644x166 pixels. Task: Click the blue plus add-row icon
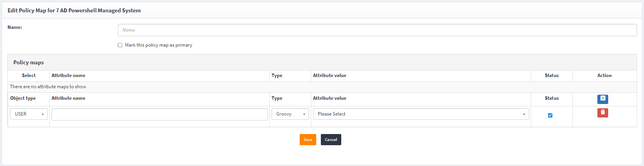coord(602,99)
